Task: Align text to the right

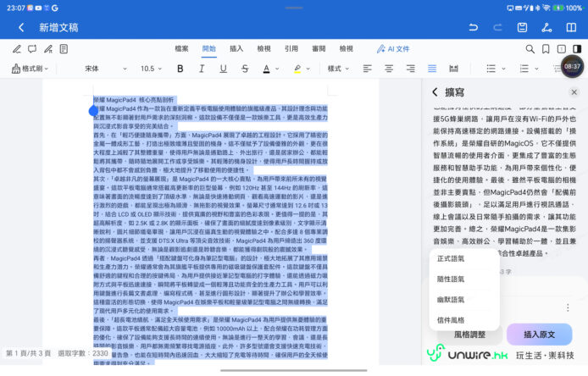Action: click(411, 69)
